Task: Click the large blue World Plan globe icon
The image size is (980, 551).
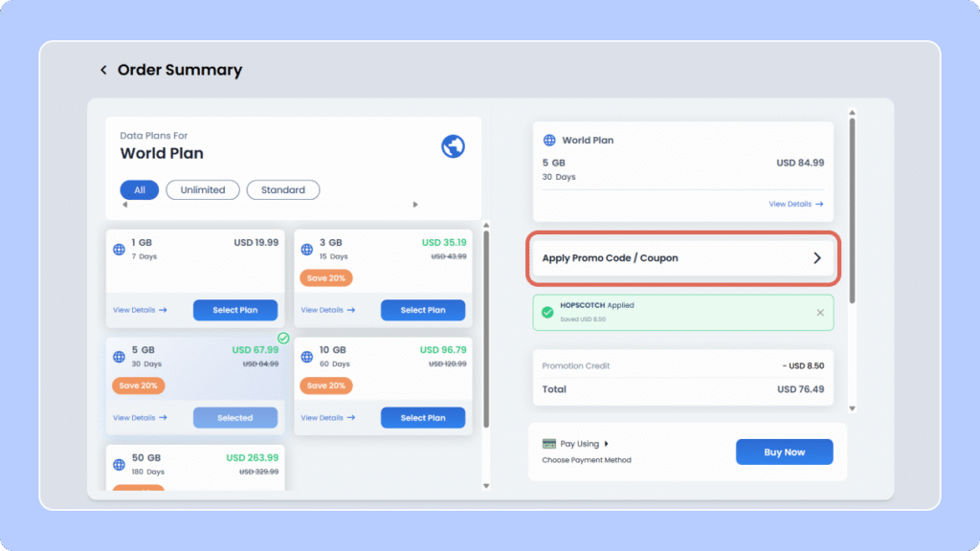Action: (x=453, y=146)
